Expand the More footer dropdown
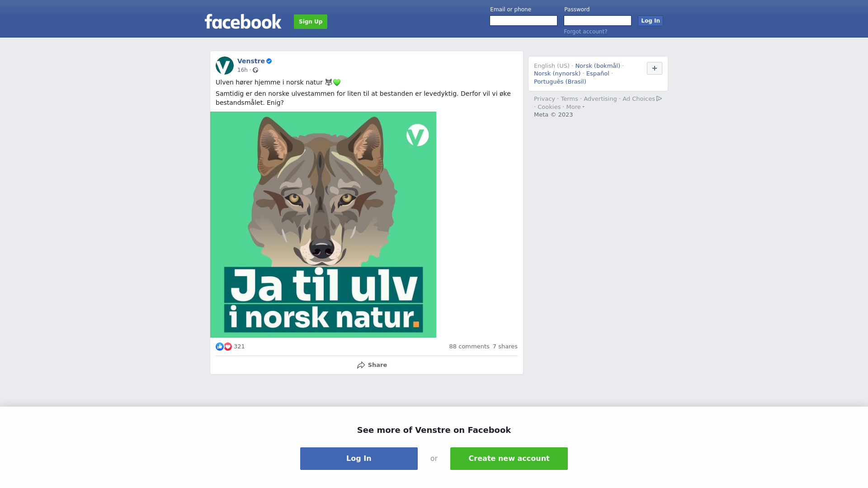 pos(576,107)
